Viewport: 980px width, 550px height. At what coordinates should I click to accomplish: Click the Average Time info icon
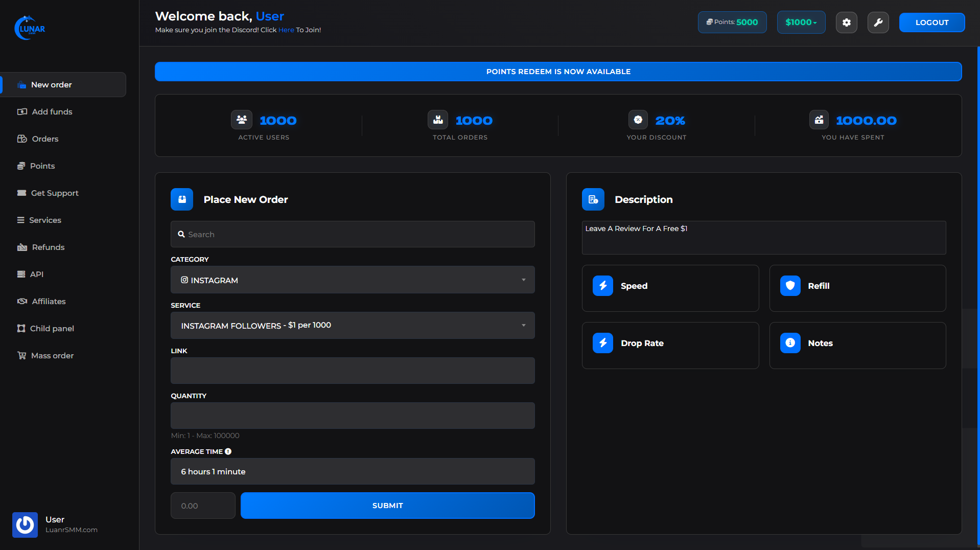pos(228,451)
